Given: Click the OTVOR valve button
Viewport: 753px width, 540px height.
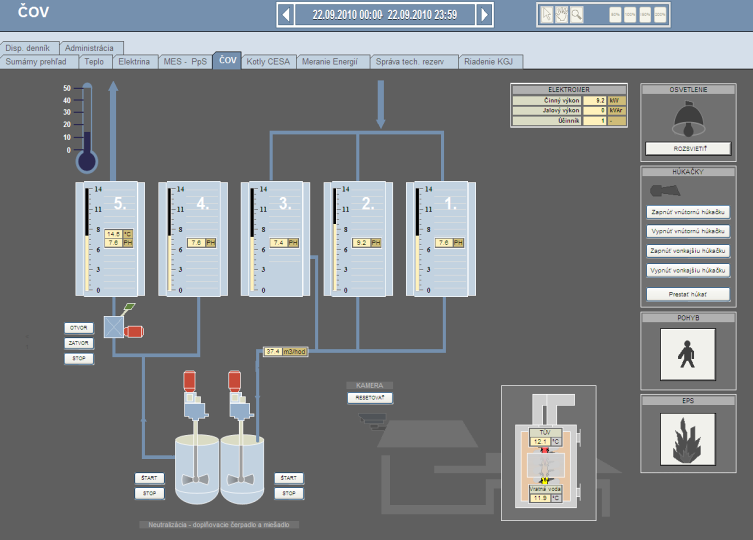Looking at the screenshot, I should tap(79, 328).
